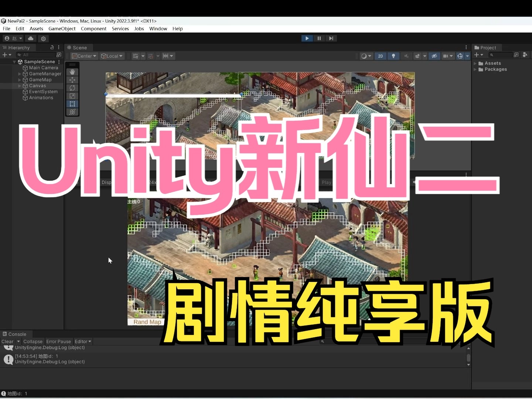The width and height of the screenshot is (532, 399).
Task: Select the Rotate tool in Scene view
Action: pos(72,88)
